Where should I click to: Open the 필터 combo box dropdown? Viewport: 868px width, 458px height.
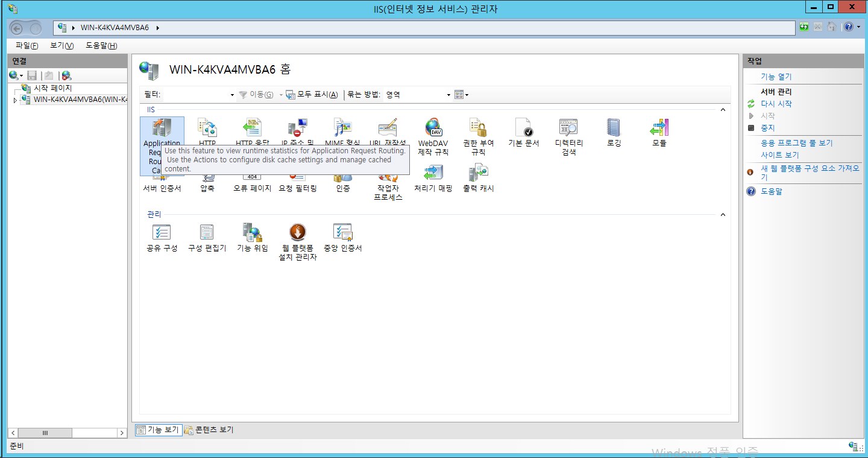coord(232,95)
